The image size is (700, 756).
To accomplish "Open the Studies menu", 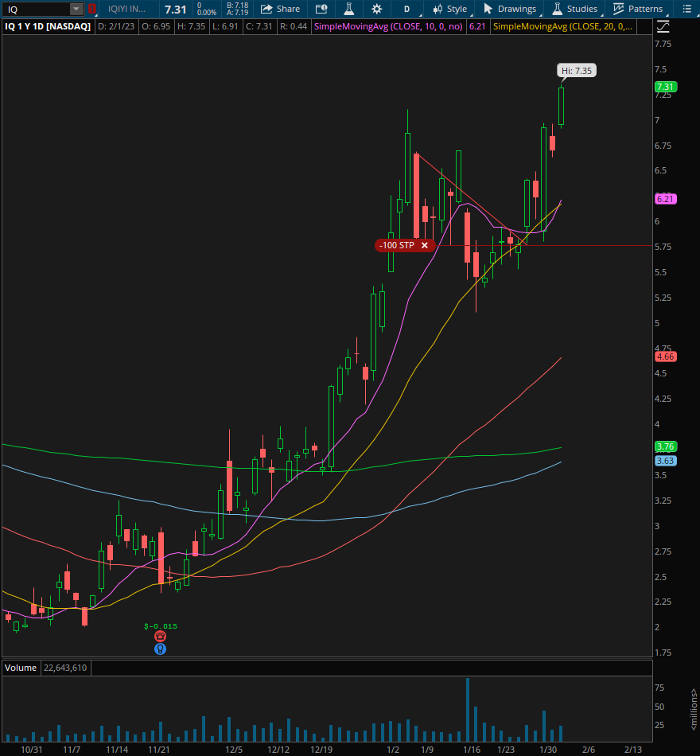I will click(575, 9).
